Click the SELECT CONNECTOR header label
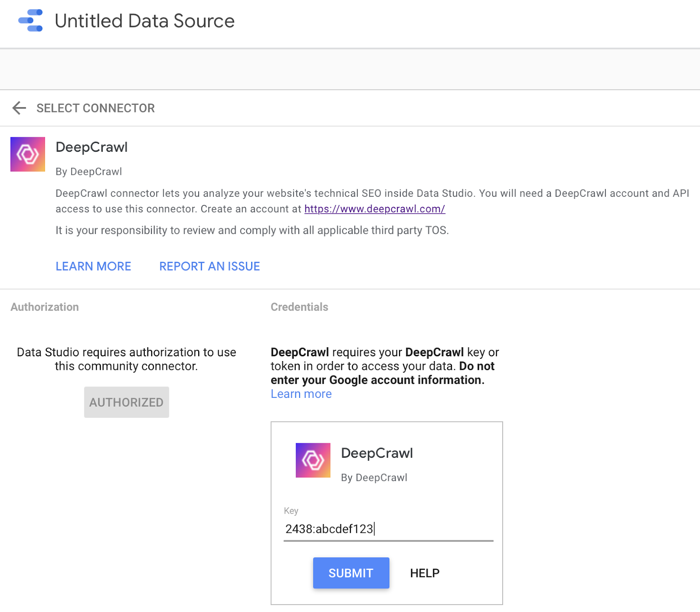 pos(95,108)
